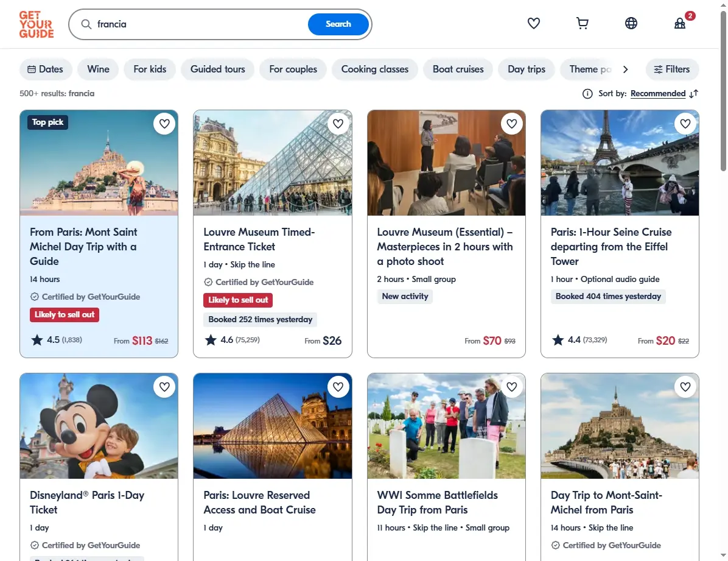
Task: Select the Cooking classes filter chip
Action: coord(375,69)
